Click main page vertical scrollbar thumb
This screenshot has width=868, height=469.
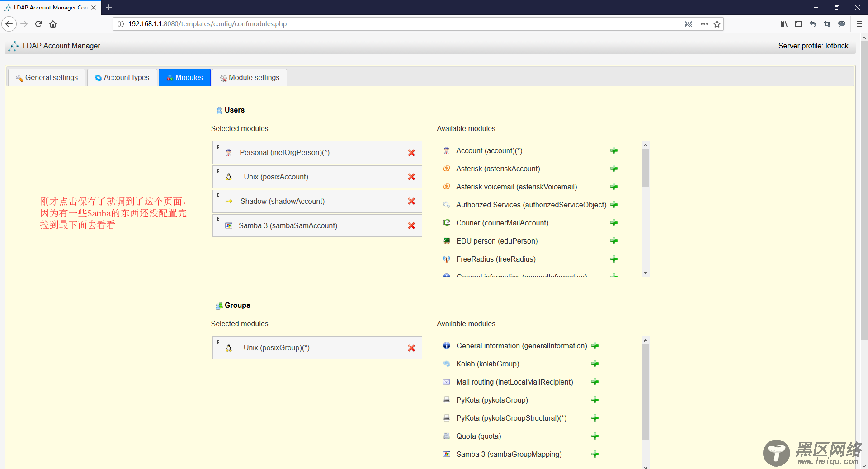click(x=864, y=191)
